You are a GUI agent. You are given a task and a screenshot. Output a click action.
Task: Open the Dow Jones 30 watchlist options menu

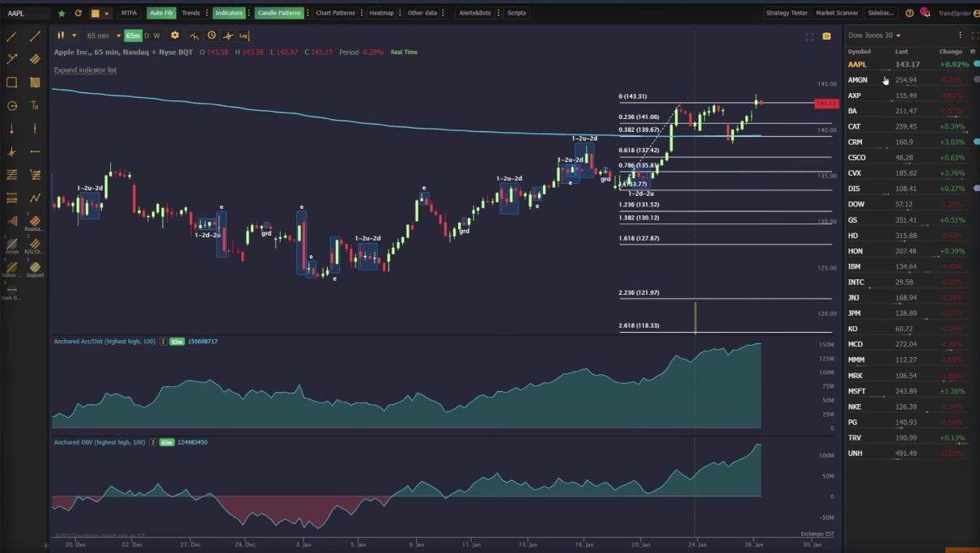click(961, 36)
